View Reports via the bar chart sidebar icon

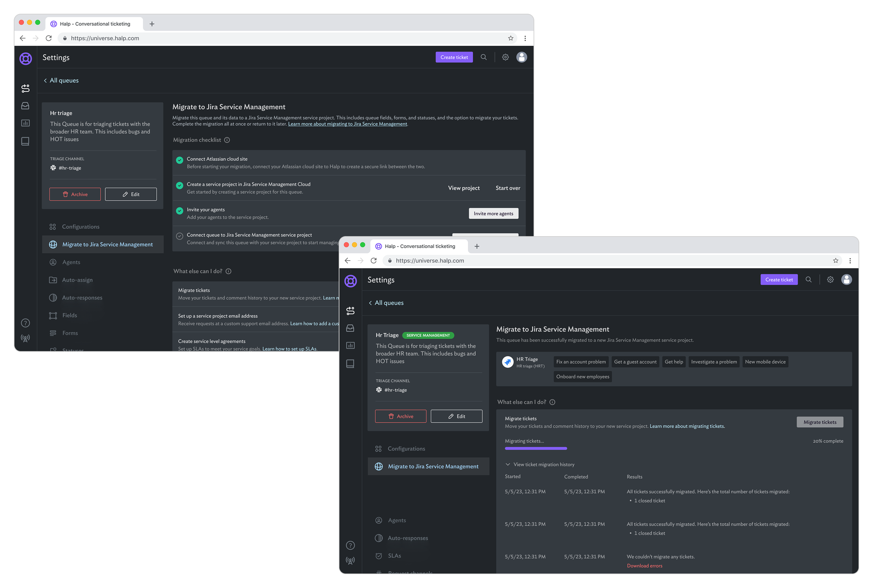click(x=25, y=123)
